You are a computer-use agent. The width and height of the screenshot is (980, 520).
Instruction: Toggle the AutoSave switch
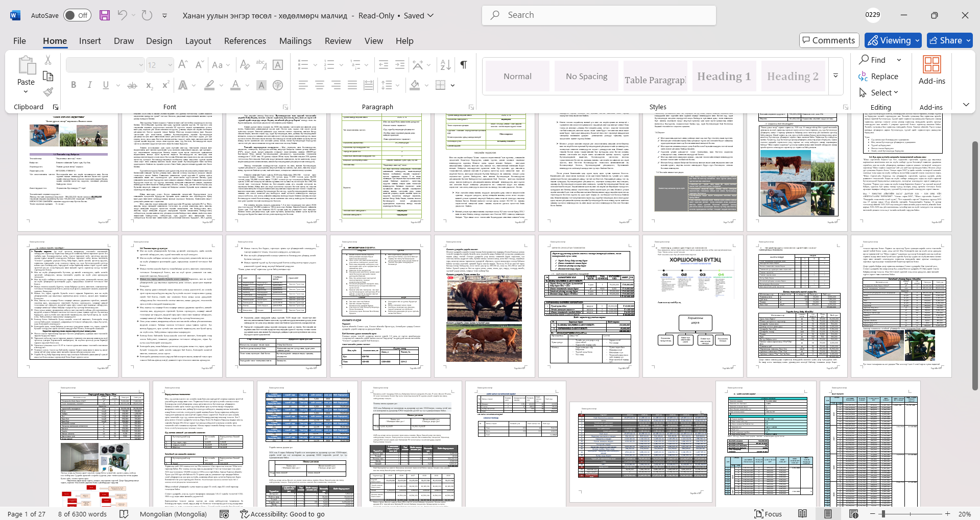click(77, 15)
